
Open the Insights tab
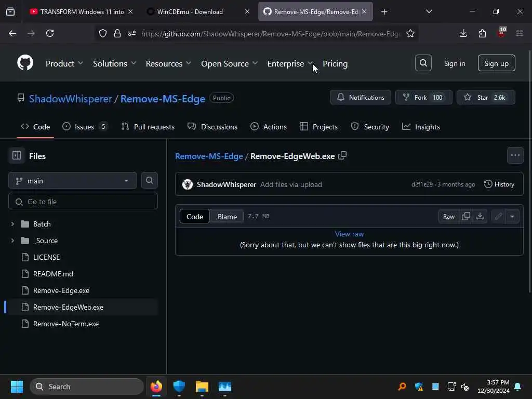pyautogui.click(x=421, y=127)
